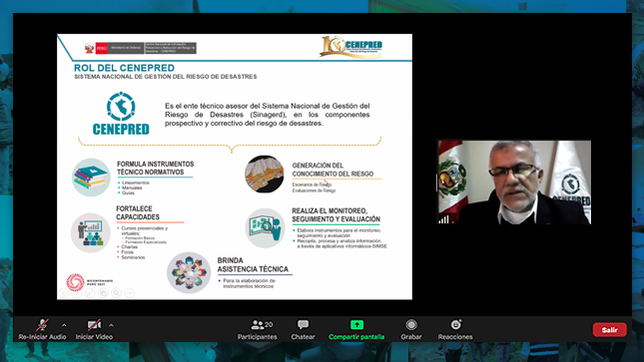Start sharing with Compartir pantalla
This screenshot has height=362, width=644.
click(356, 330)
